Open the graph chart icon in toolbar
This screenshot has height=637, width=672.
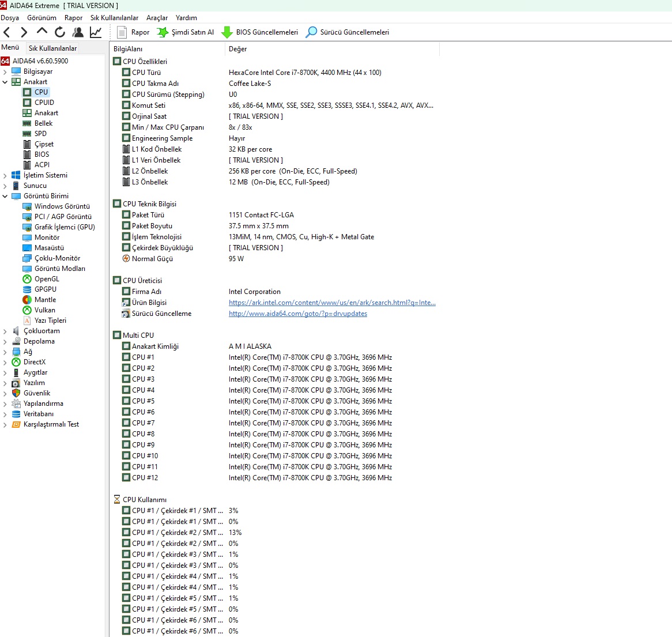tap(96, 32)
